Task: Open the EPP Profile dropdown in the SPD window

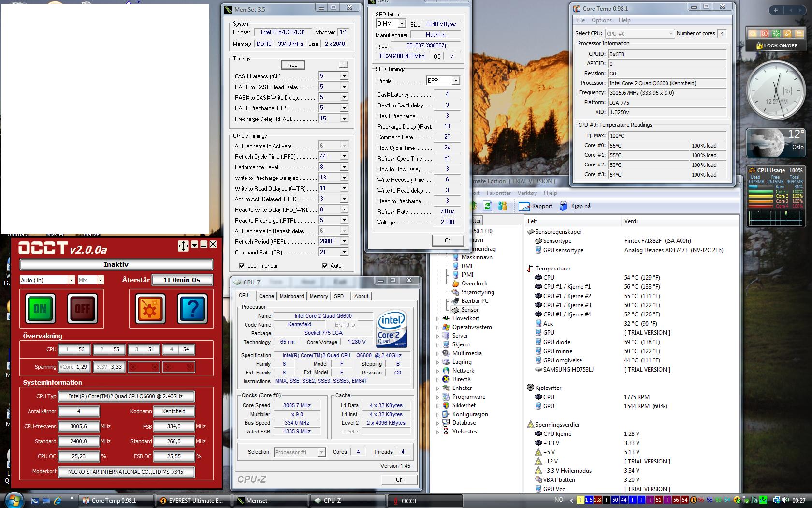Action: [456, 81]
